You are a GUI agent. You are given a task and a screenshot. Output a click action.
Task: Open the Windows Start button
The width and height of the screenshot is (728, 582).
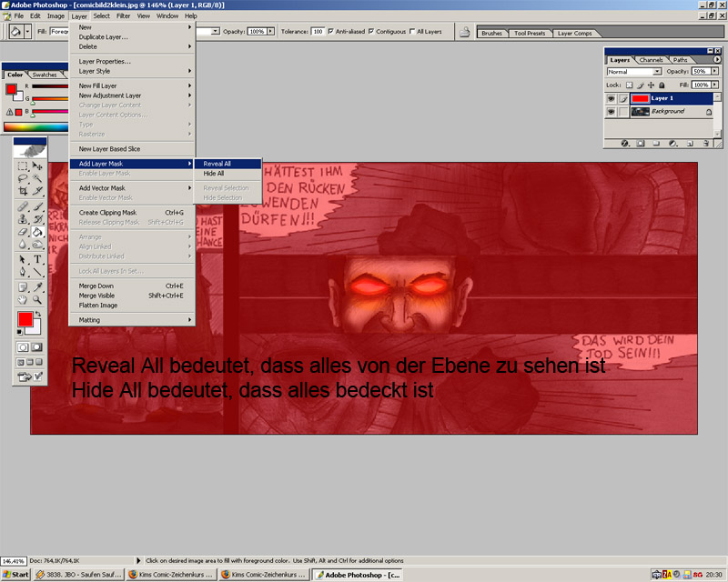click(x=15, y=575)
